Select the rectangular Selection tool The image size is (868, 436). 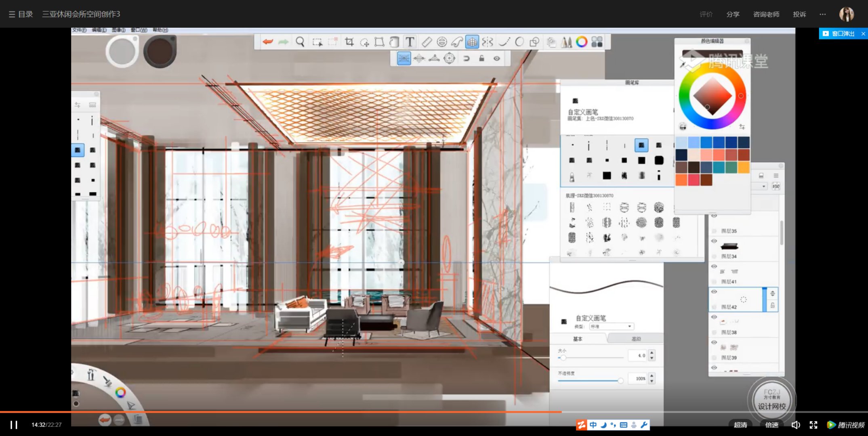coord(317,42)
